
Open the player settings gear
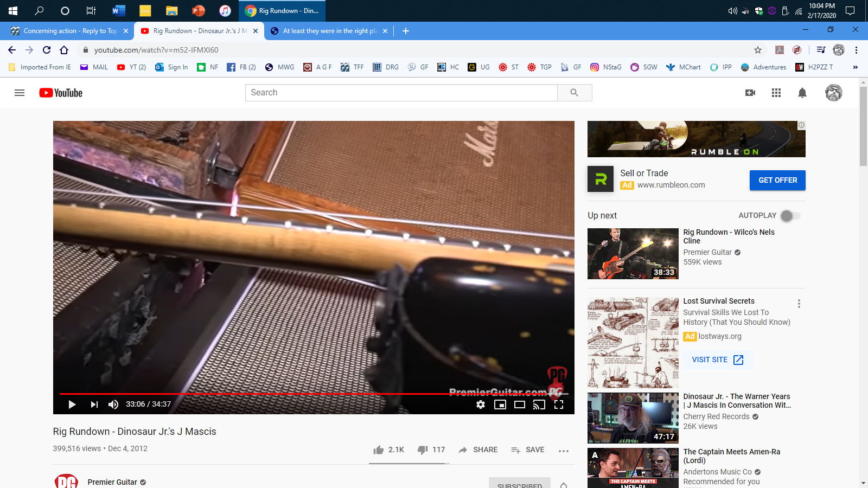click(481, 404)
